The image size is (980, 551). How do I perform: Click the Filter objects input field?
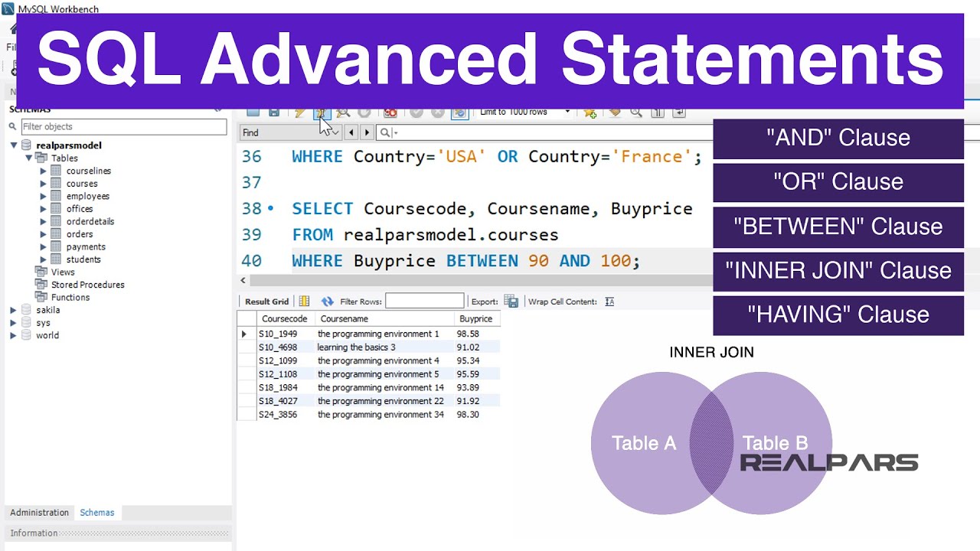123,126
